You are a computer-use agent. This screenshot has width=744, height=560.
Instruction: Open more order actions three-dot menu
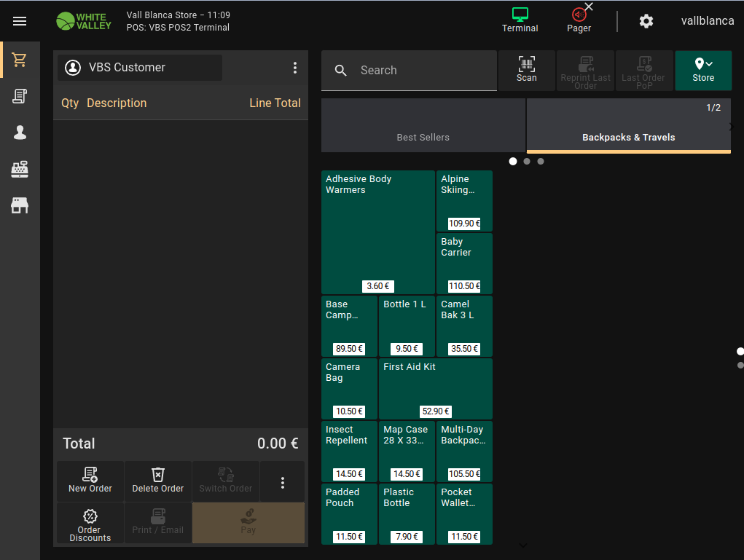pyautogui.click(x=282, y=482)
